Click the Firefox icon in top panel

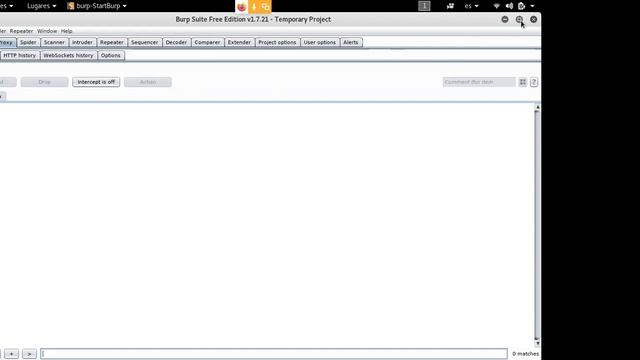point(241,7)
